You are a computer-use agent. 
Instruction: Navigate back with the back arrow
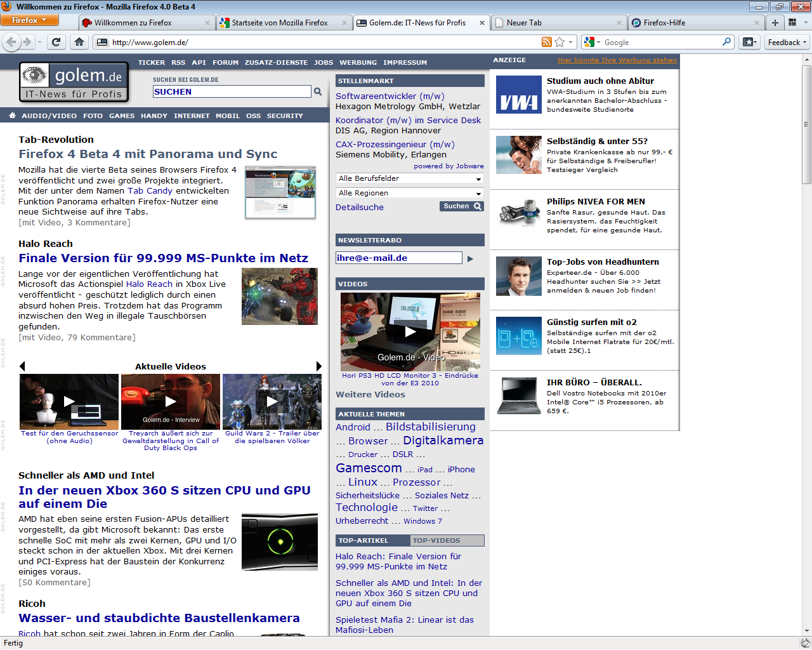click(x=11, y=42)
